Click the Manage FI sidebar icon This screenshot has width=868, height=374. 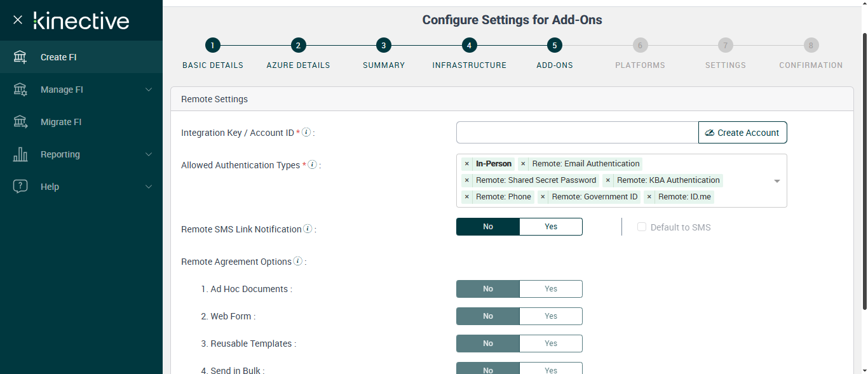20,90
